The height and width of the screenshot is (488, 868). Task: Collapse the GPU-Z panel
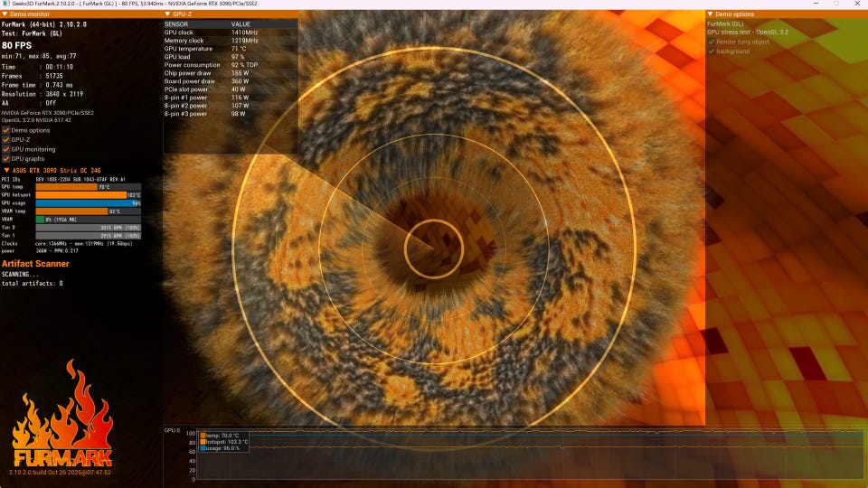coord(168,14)
